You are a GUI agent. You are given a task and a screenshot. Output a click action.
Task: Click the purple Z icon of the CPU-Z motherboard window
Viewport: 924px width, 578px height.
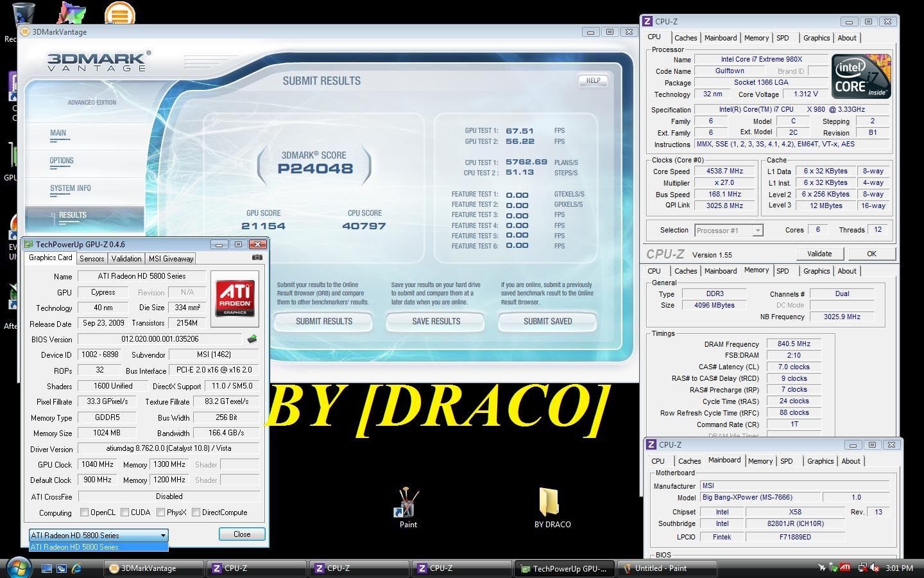pyautogui.click(x=651, y=444)
